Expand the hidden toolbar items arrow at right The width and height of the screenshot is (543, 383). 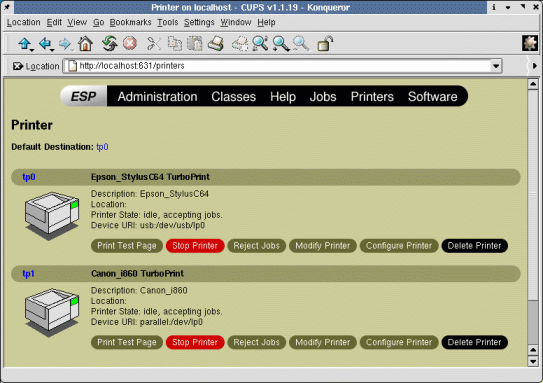(x=534, y=66)
